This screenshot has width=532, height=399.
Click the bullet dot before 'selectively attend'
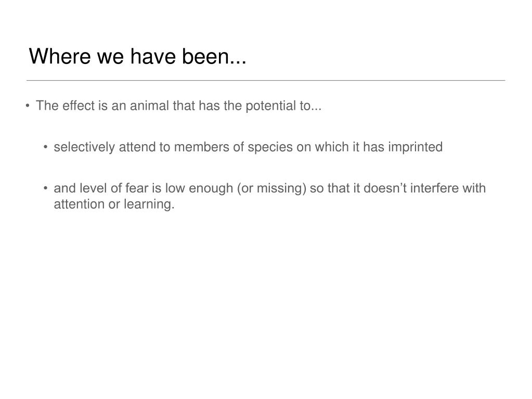click(45, 147)
